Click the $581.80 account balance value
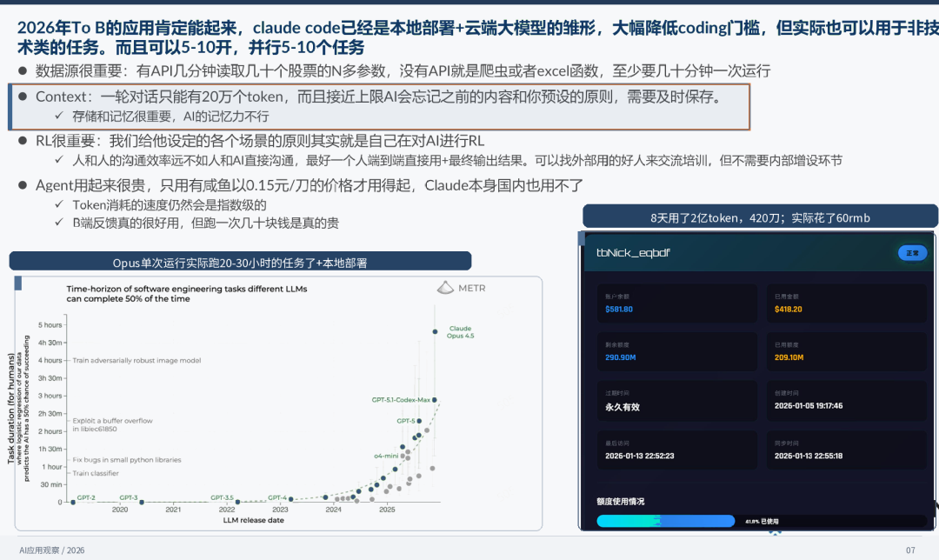Image resolution: width=939 pixels, height=560 pixels. coord(619,309)
